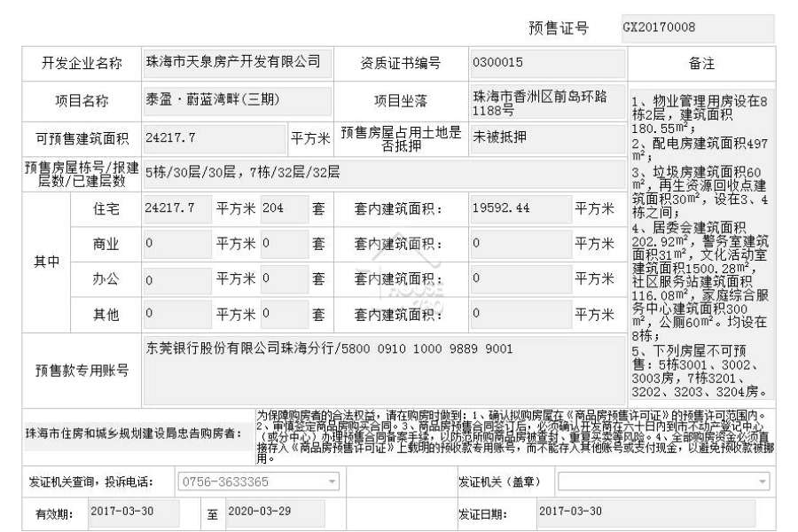This screenshot has width=798, height=532.
Task: Click the 其他 area field
Action: click(x=177, y=315)
